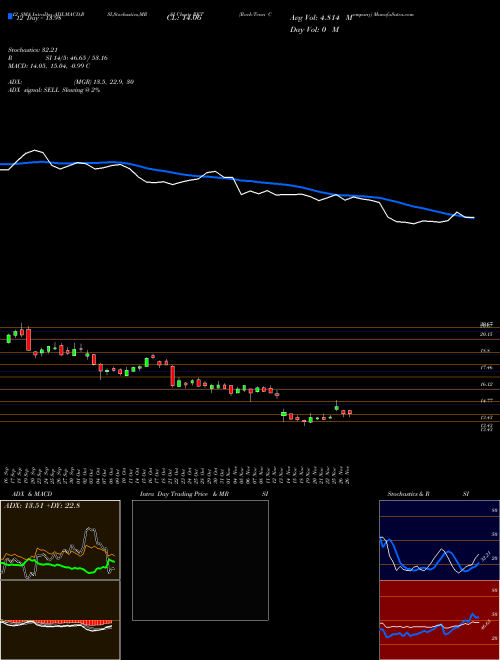Click the 'Avg Vol: 4.814 M' label

click(x=321, y=18)
